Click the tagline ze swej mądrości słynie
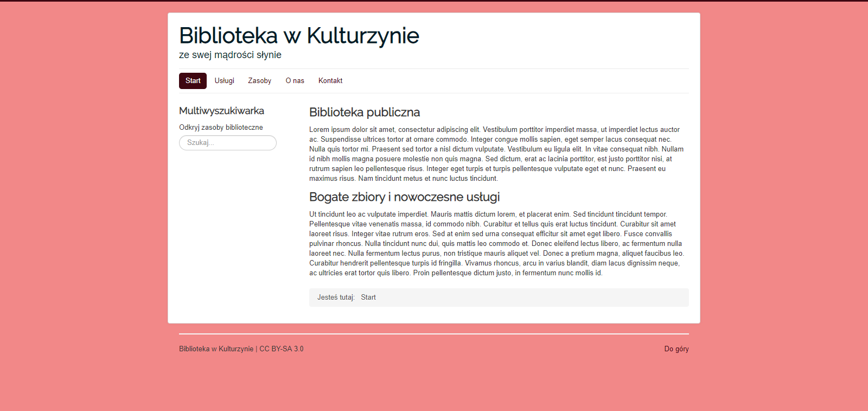868x411 pixels. coord(230,55)
